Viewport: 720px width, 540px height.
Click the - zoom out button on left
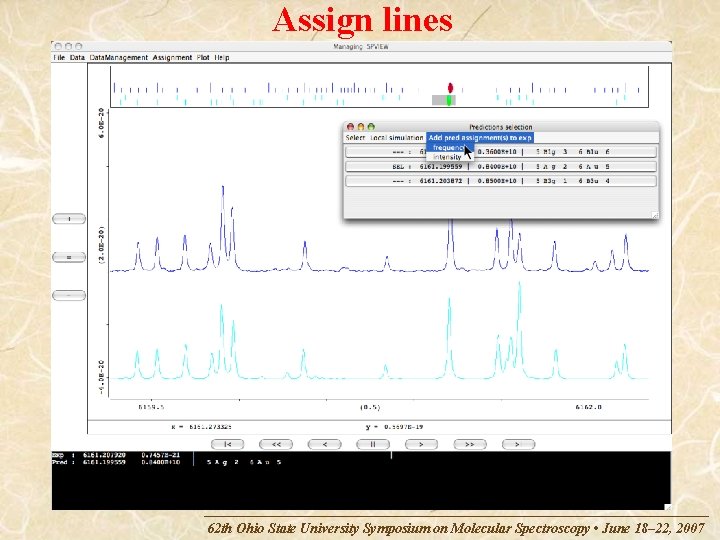[69, 295]
